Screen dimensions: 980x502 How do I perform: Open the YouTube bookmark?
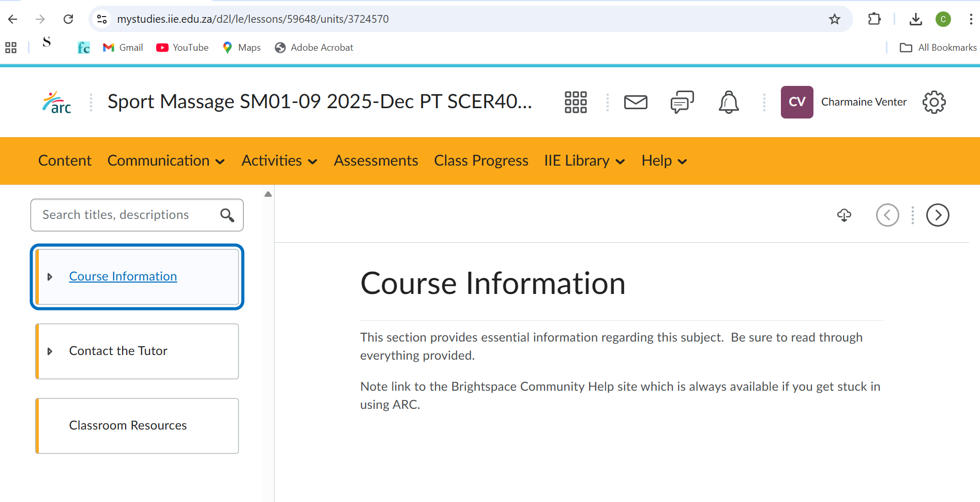(182, 47)
